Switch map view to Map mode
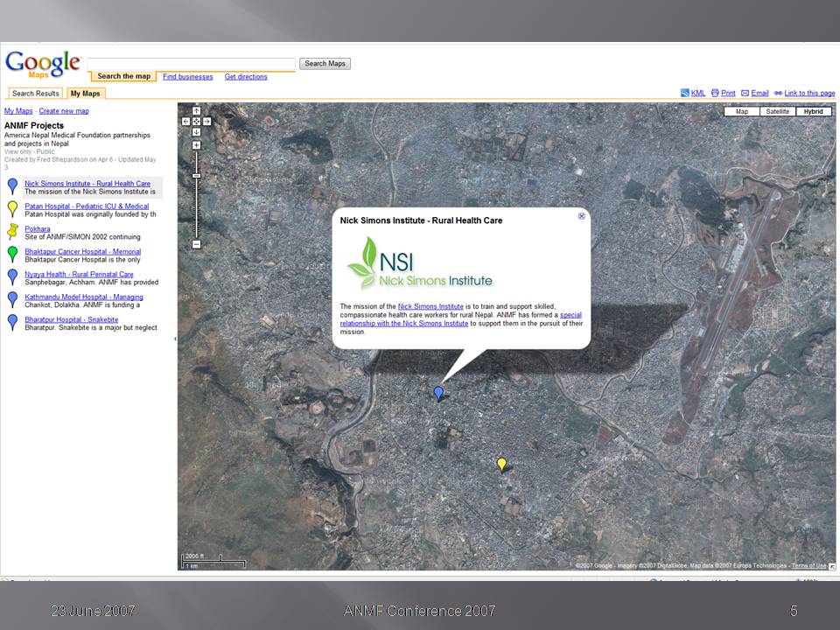 (x=741, y=112)
